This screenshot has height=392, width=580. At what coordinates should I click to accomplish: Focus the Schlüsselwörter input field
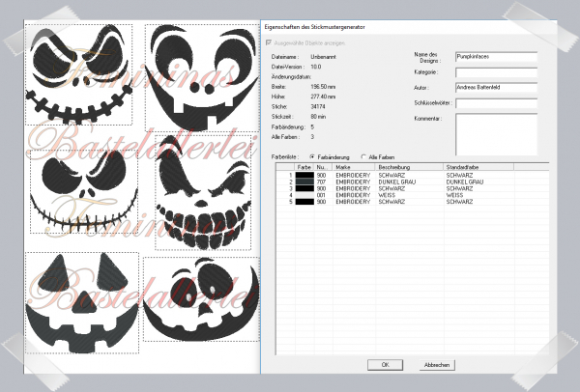pos(496,103)
